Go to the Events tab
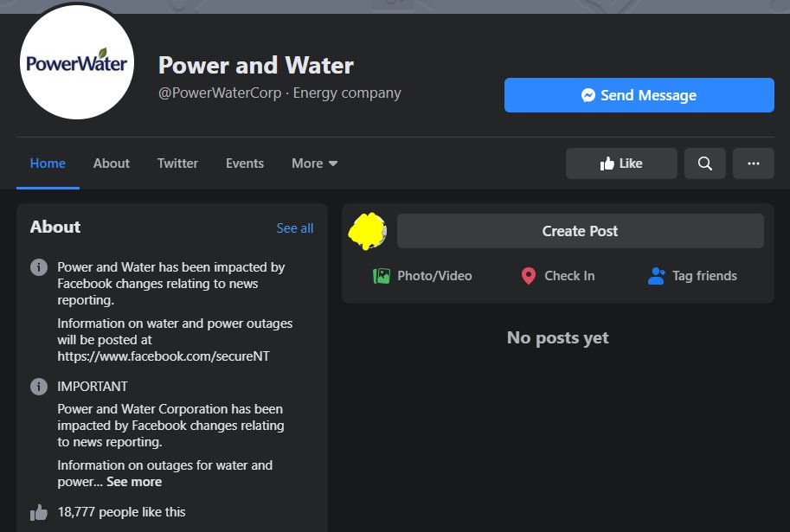 (245, 163)
